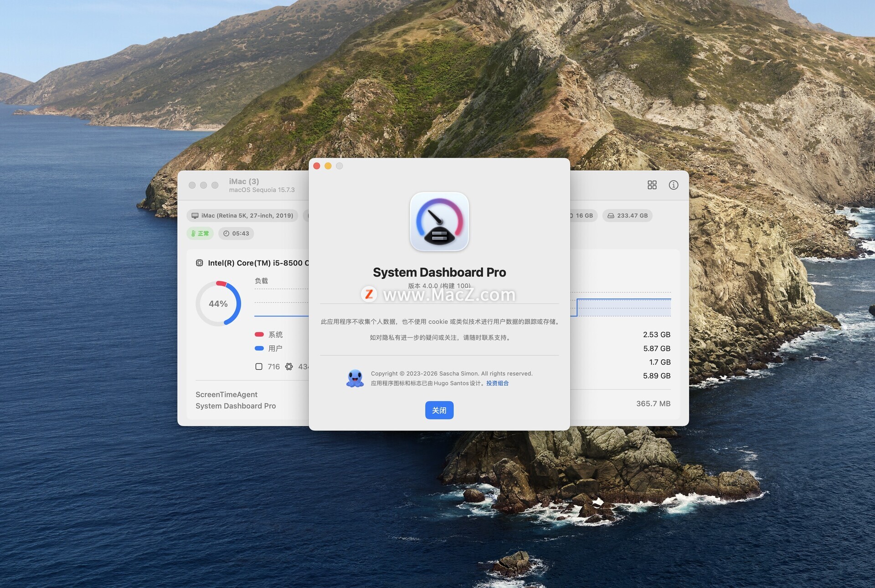Click the 用户 legend label
The height and width of the screenshot is (588, 875).
pyautogui.click(x=275, y=348)
